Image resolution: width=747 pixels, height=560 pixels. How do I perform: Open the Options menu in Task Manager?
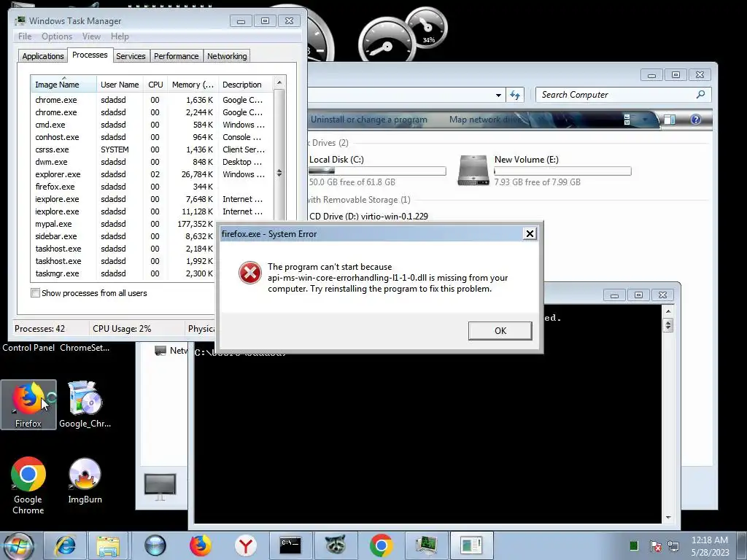tap(57, 36)
